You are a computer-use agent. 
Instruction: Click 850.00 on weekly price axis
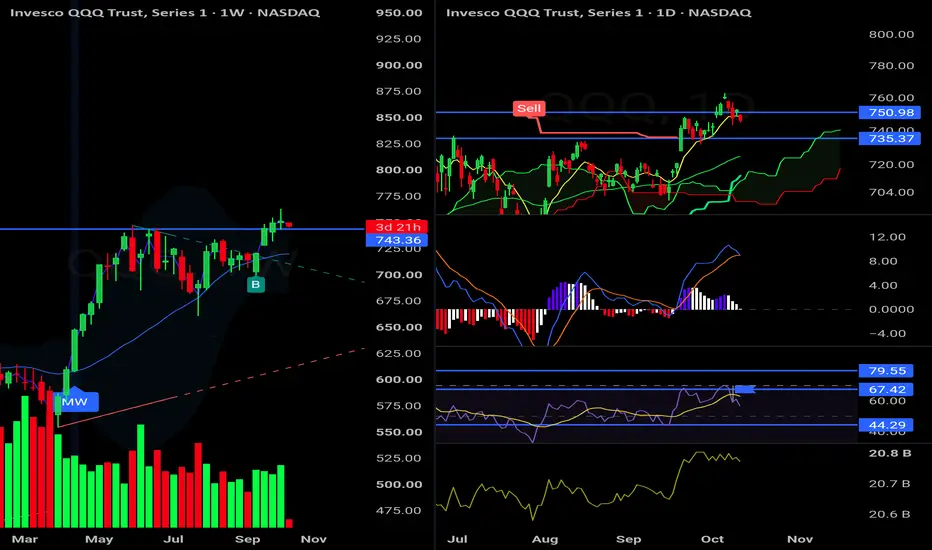tap(399, 118)
